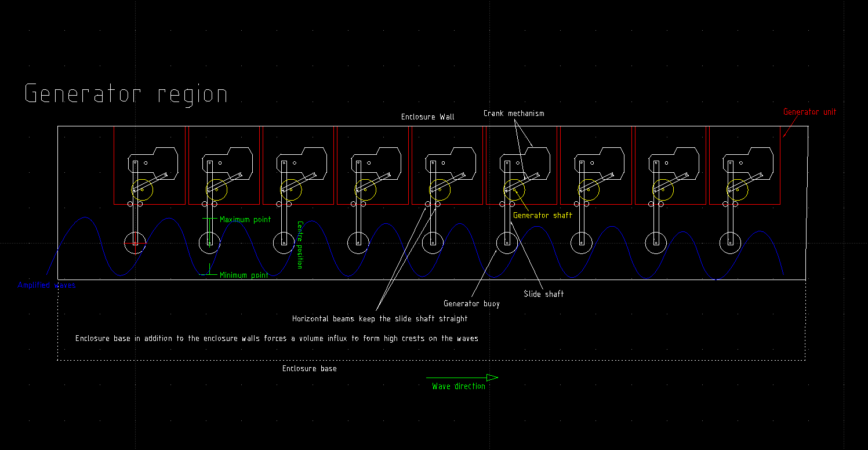The height and width of the screenshot is (450, 868).
Task: Click 'Horizontal beams keep the slide shaft straight' text
Action: (x=380, y=318)
